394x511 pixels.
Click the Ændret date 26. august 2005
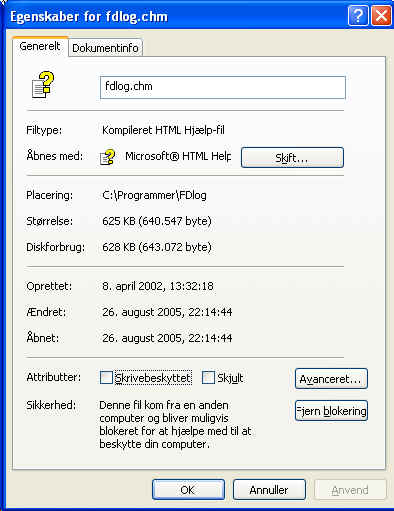tap(167, 312)
